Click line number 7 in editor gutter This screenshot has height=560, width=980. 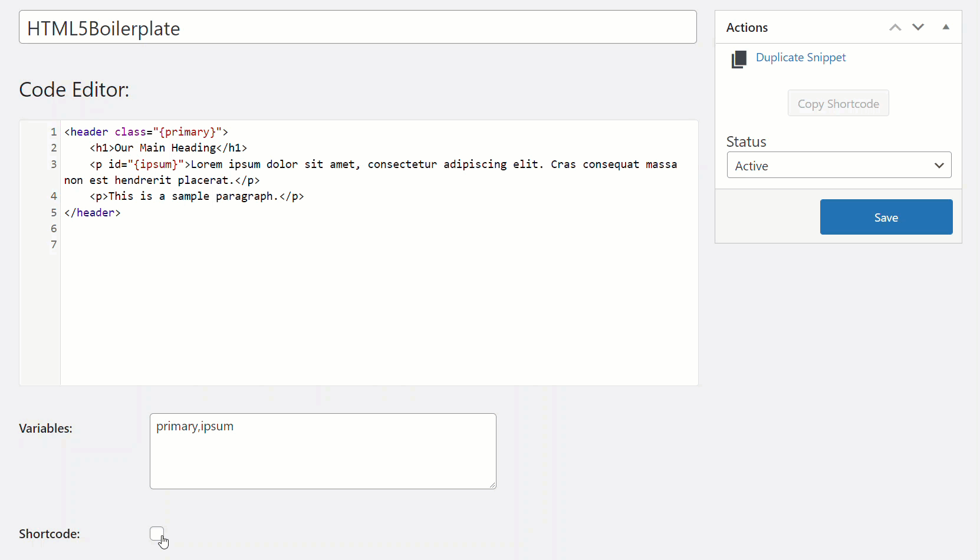(x=54, y=245)
